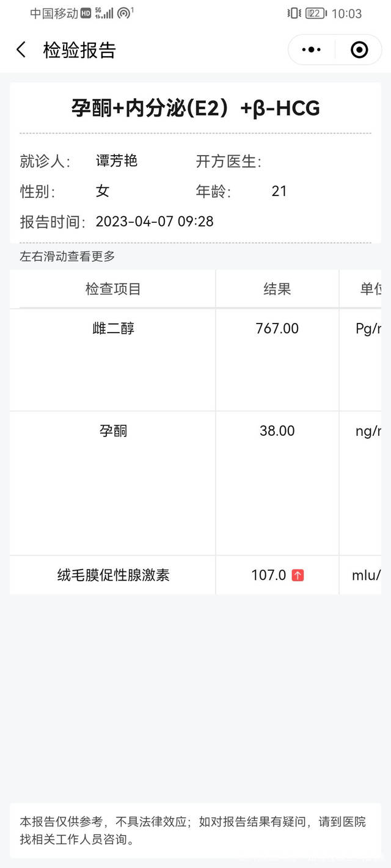The image size is (391, 868).
Task: Tap the back arrow icon
Action: click(x=21, y=50)
